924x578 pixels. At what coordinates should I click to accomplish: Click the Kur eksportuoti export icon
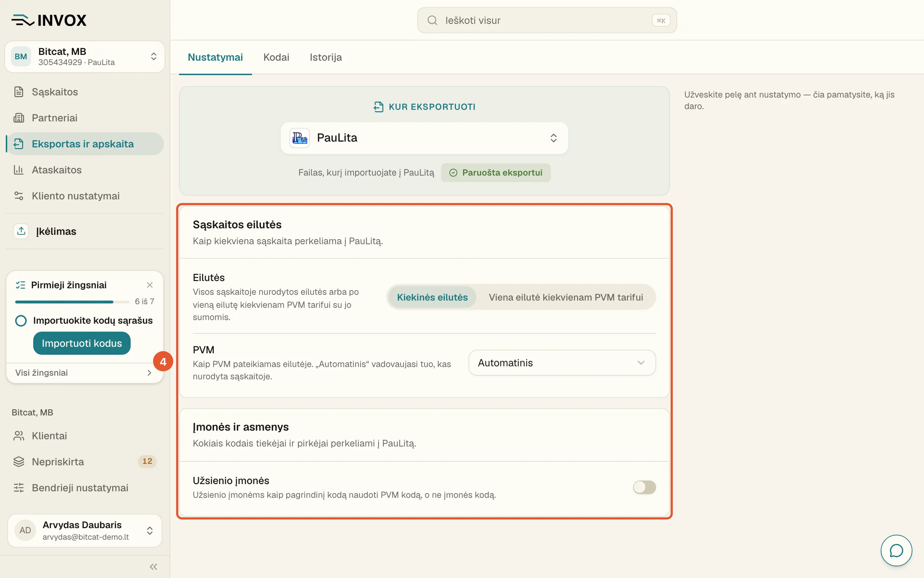(x=378, y=107)
